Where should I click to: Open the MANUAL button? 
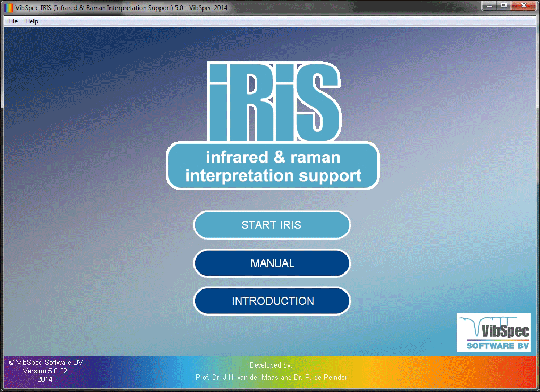point(272,263)
